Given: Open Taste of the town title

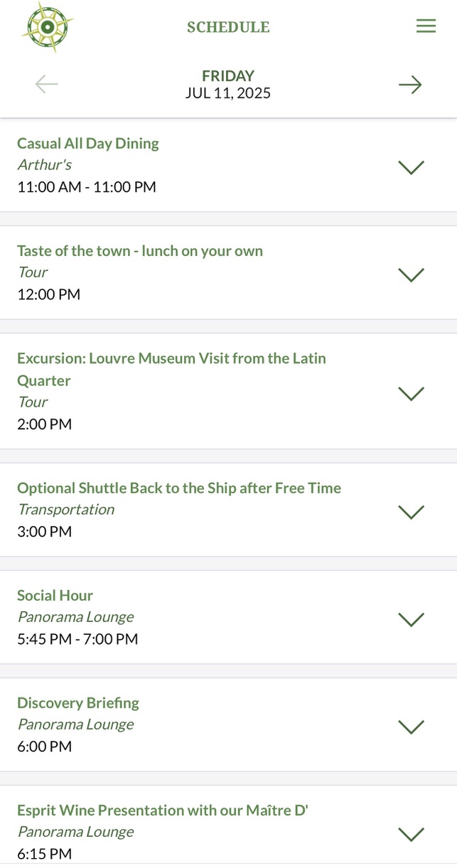Looking at the screenshot, I should pos(140,251).
